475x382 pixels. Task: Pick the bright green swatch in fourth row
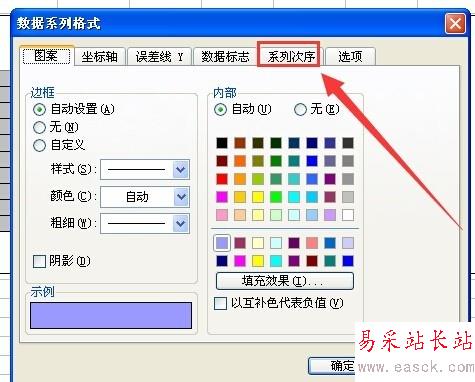coord(276,197)
